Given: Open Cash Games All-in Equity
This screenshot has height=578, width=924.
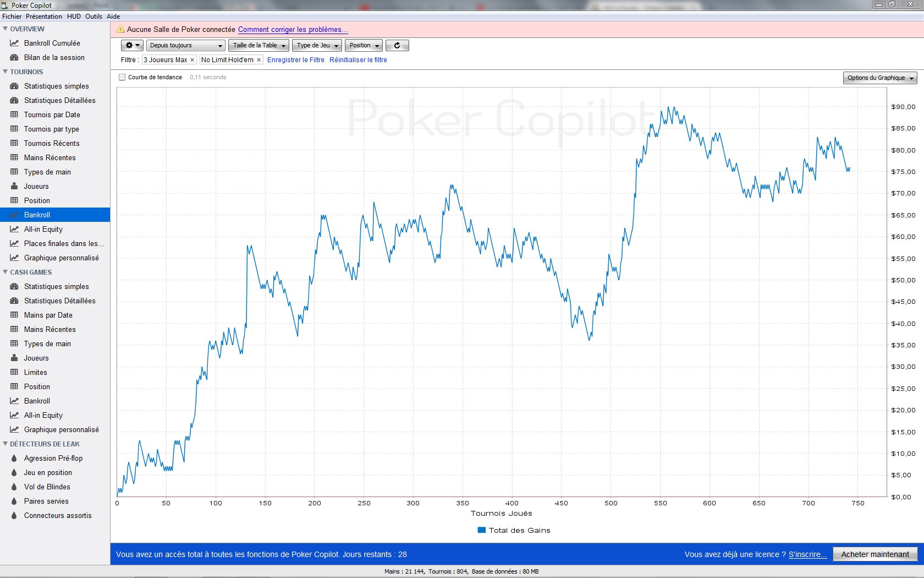Looking at the screenshot, I should coord(55,415).
